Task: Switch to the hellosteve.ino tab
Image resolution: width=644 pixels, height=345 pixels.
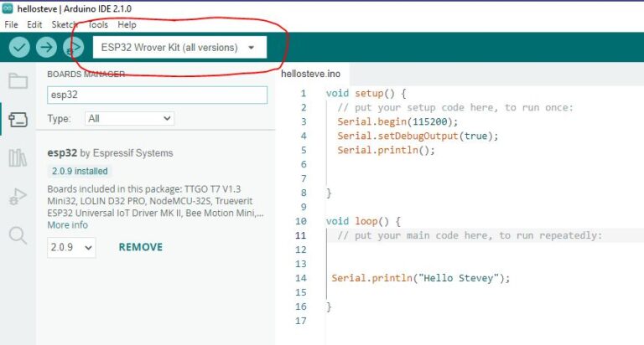Action: (310, 75)
